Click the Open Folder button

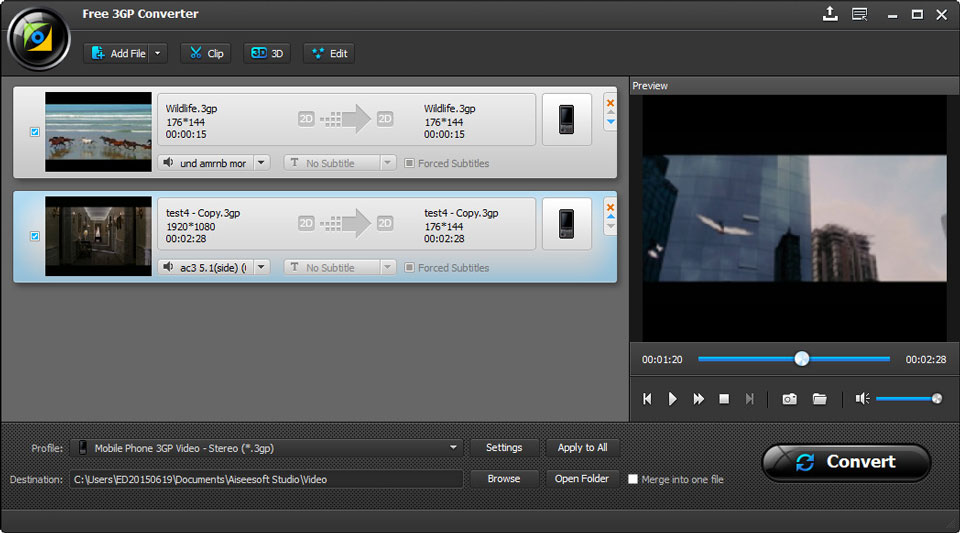coord(582,479)
